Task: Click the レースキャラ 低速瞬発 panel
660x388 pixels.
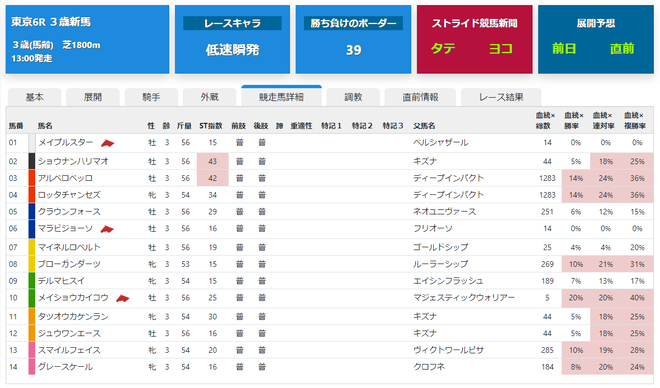Action: pos(232,40)
